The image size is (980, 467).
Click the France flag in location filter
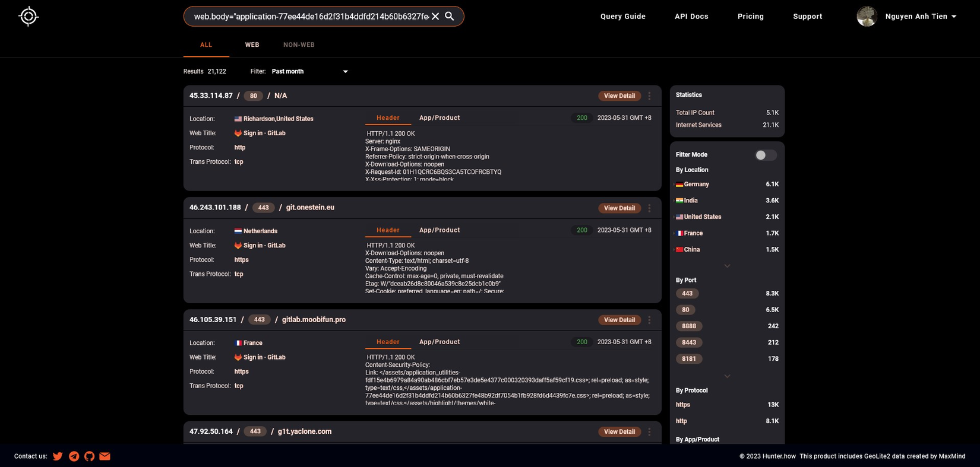click(x=679, y=233)
